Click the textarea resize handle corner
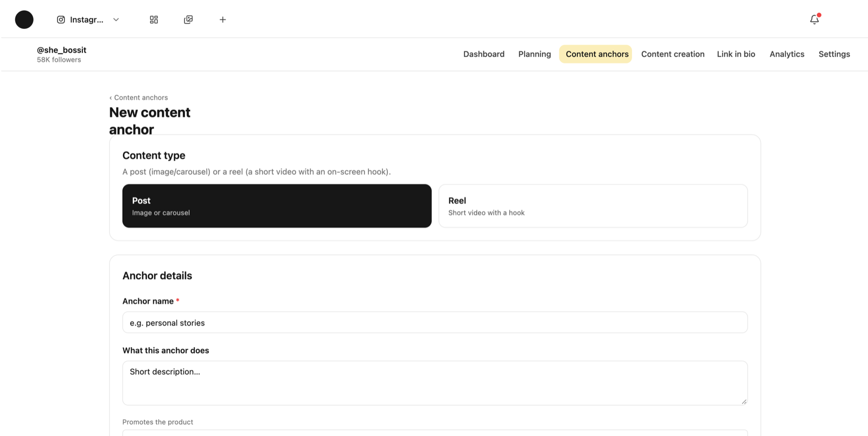Viewport: 868px width, 436px height. point(744,401)
